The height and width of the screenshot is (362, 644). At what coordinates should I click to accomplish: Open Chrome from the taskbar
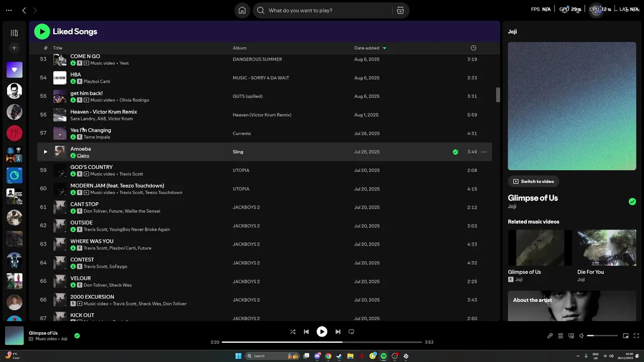[328, 356]
